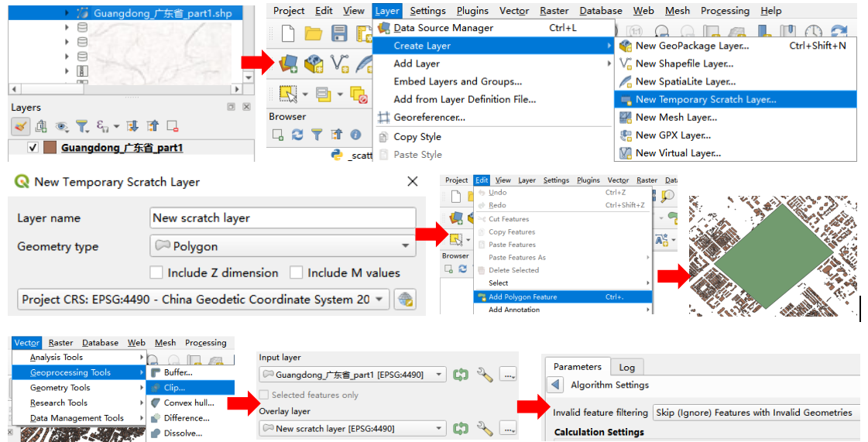Enable the Include Z dimension checkbox
The image size is (868, 442).
click(156, 272)
